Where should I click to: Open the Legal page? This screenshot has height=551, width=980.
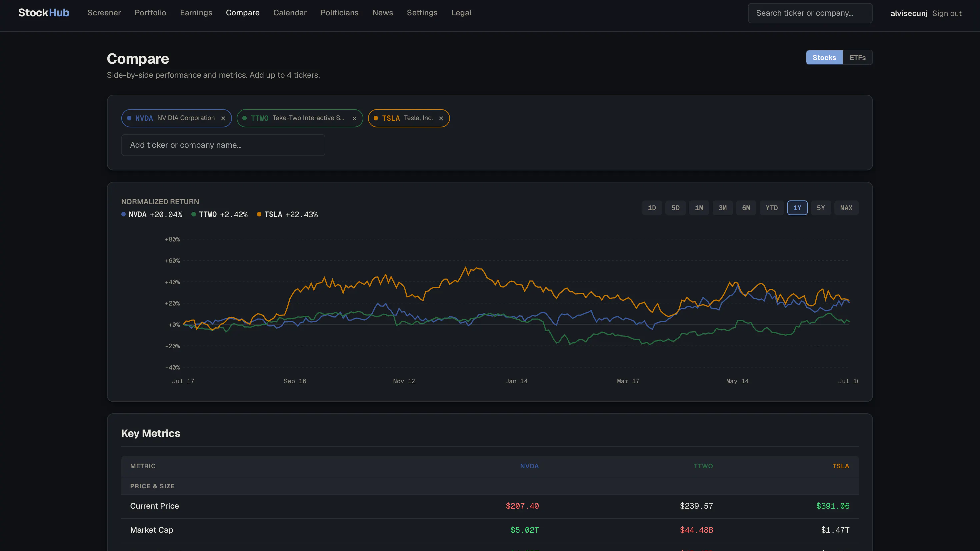(461, 13)
